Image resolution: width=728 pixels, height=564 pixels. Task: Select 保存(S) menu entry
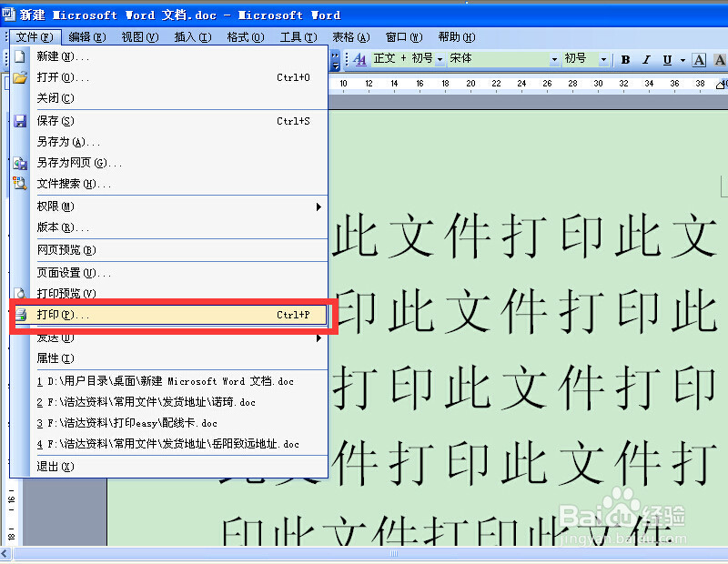click(169, 121)
